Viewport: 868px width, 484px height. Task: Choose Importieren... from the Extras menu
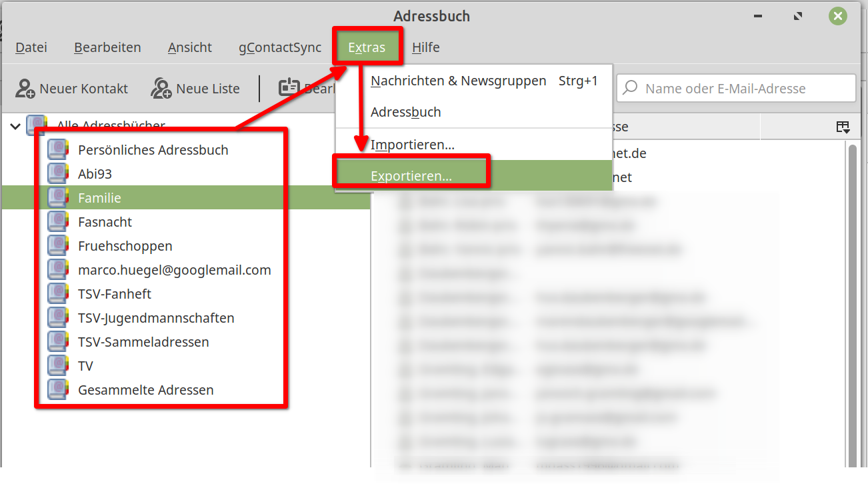click(x=413, y=145)
